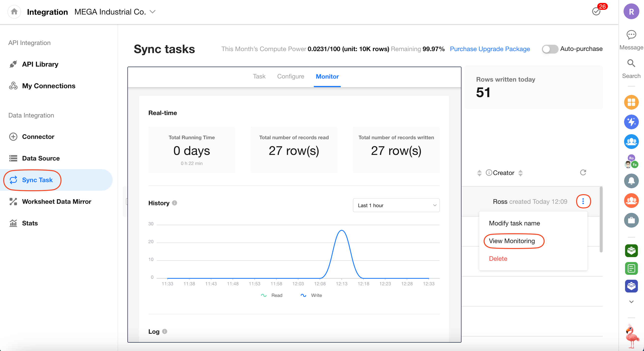The height and width of the screenshot is (351, 644).
Task: Open Worksheet Data Mirror in sidebar
Action: coord(57,201)
